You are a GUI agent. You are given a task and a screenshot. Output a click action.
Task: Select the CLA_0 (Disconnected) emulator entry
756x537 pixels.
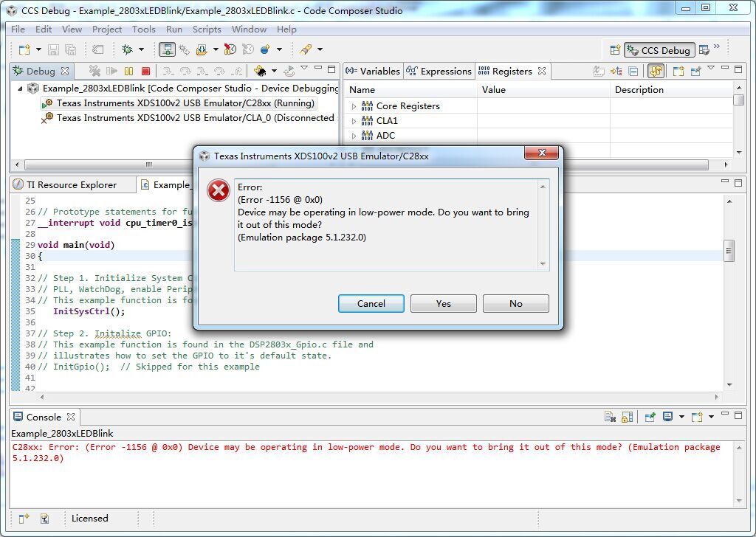[x=188, y=118]
